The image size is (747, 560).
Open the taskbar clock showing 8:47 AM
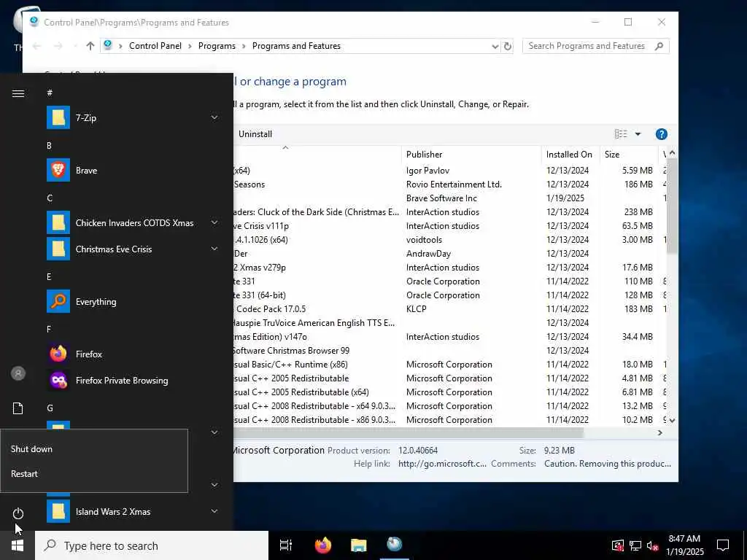click(684, 545)
